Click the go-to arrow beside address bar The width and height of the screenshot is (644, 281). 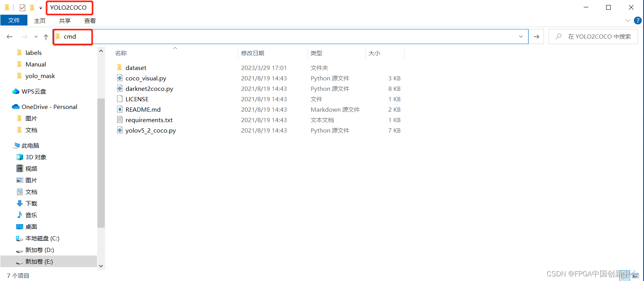coord(536,37)
